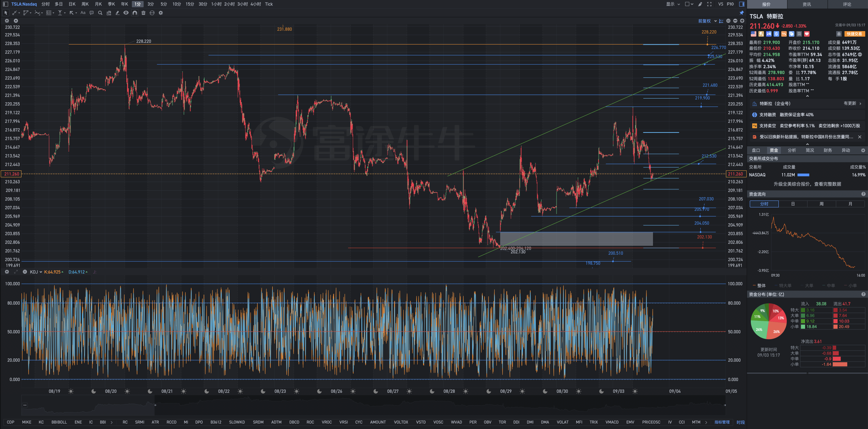Screen dimensions: 868x429
Task: Select the 分析 analysis sub-tab
Action: click(x=792, y=150)
